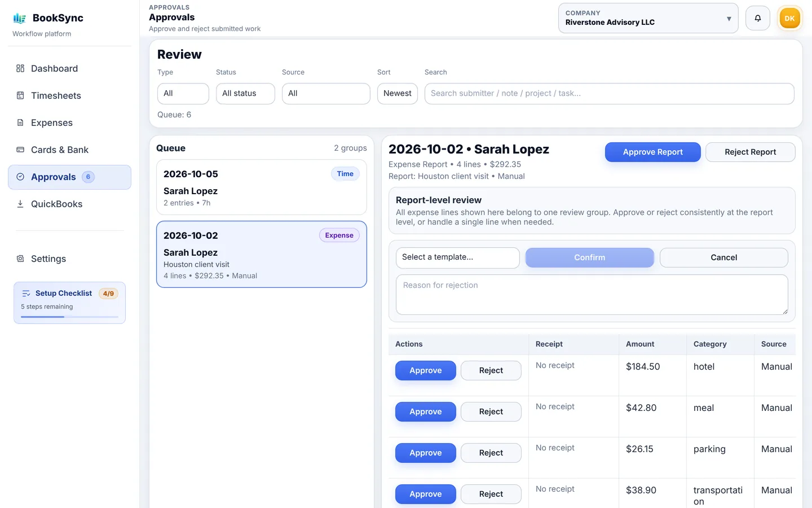Open the notifications bell
The height and width of the screenshot is (508, 812).
[758, 18]
